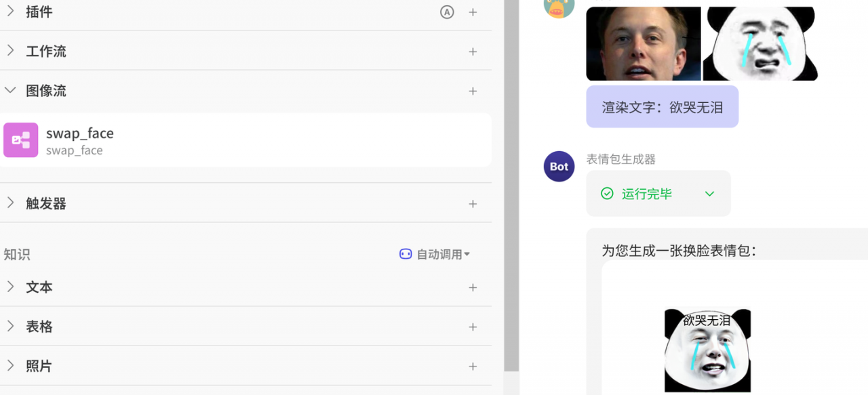Select the swap_face image flow item
Viewport: 868px width, 395px height.
[246, 140]
